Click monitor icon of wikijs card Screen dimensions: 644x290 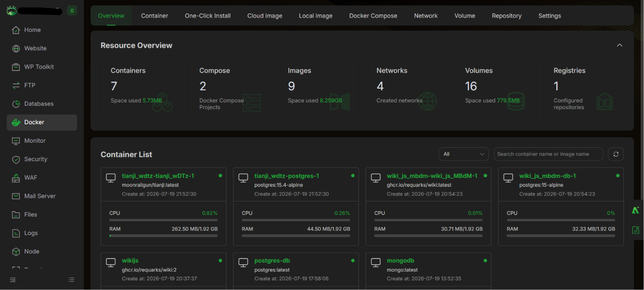111,263
